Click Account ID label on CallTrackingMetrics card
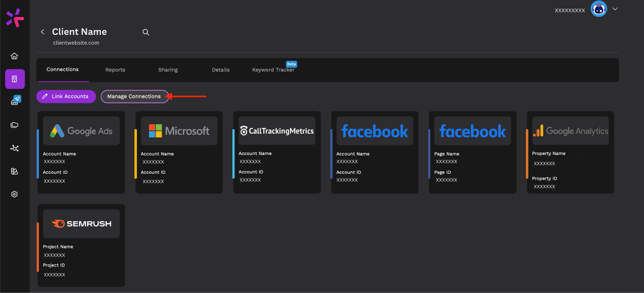This screenshot has width=644, height=293. tap(251, 172)
